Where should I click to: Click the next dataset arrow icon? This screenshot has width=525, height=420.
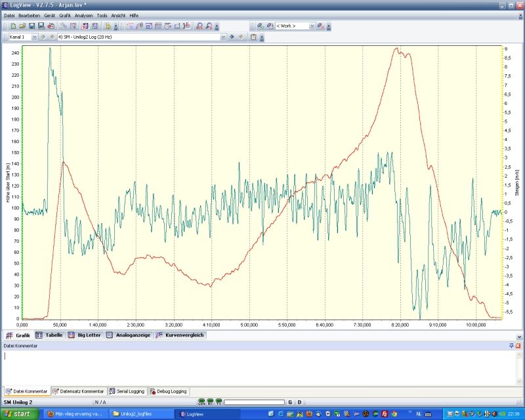click(x=241, y=37)
